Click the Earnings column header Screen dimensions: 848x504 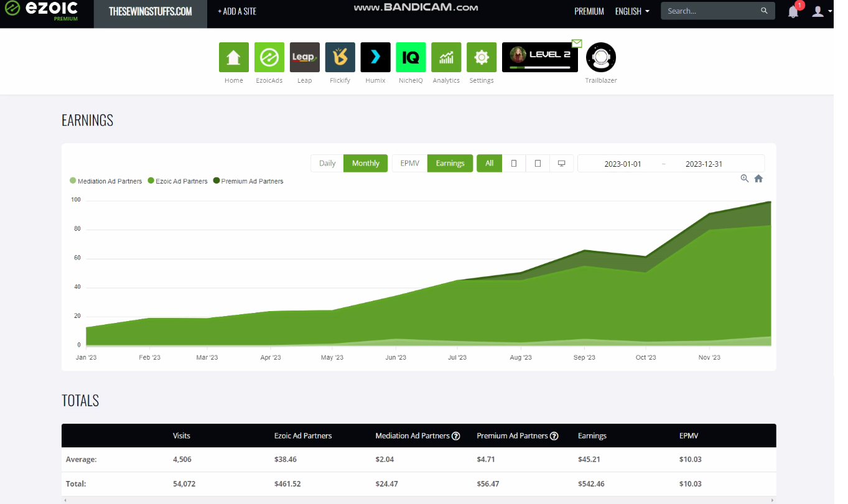click(592, 436)
